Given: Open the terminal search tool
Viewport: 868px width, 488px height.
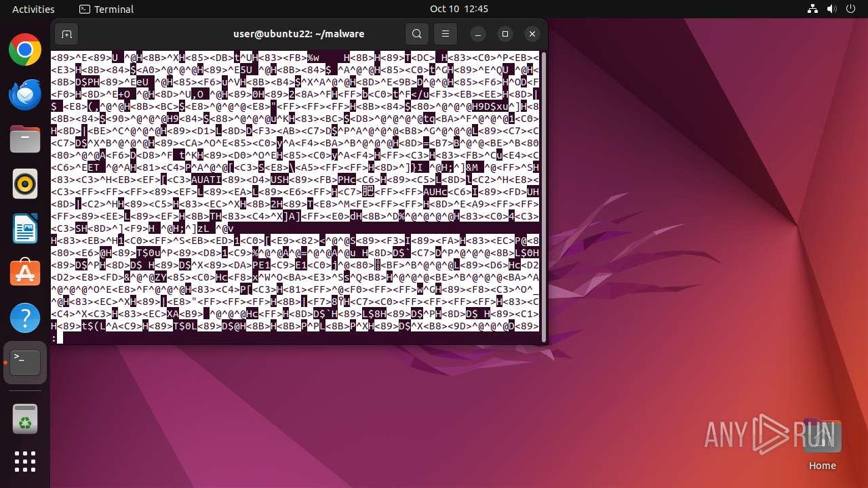Looking at the screenshot, I should click(x=417, y=34).
